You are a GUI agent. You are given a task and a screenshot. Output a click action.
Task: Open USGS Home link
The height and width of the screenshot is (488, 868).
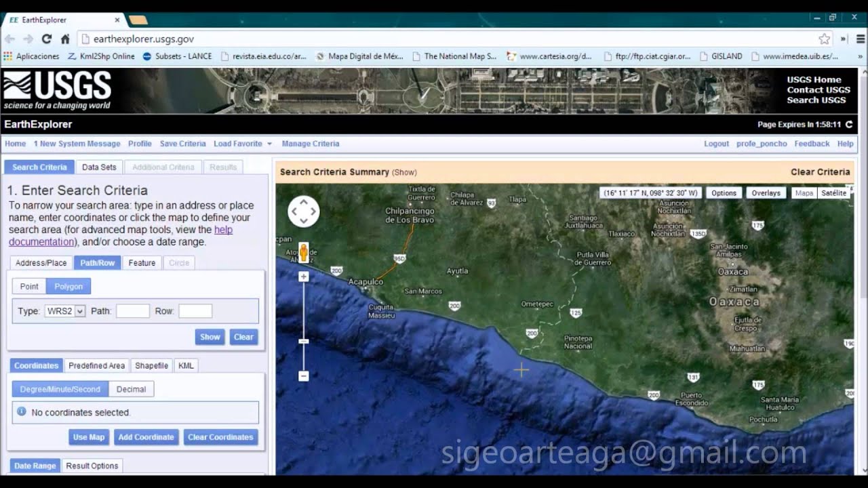[814, 79]
